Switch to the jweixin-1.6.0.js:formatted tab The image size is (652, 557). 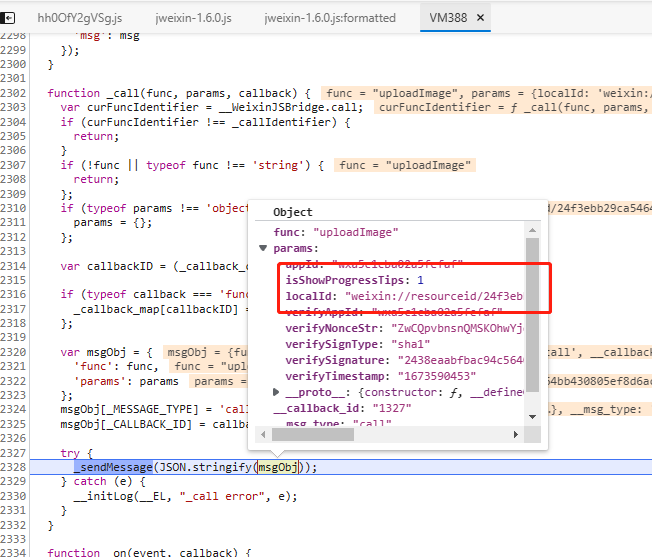click(x=330, y=18)
